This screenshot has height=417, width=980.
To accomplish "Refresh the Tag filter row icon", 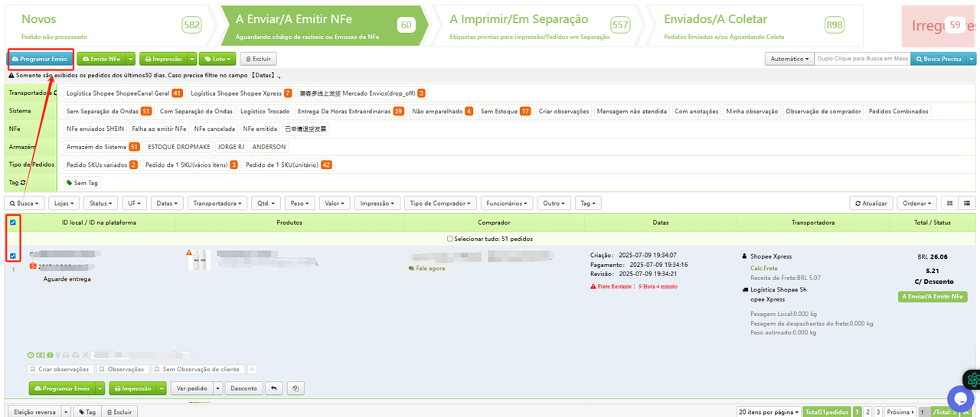I will click(23, 183).
